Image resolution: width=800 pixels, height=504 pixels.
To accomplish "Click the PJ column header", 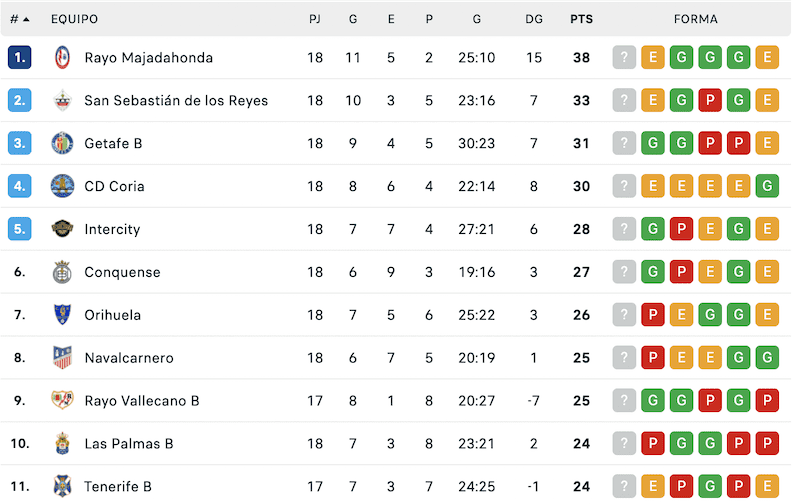I will [315, 19].
